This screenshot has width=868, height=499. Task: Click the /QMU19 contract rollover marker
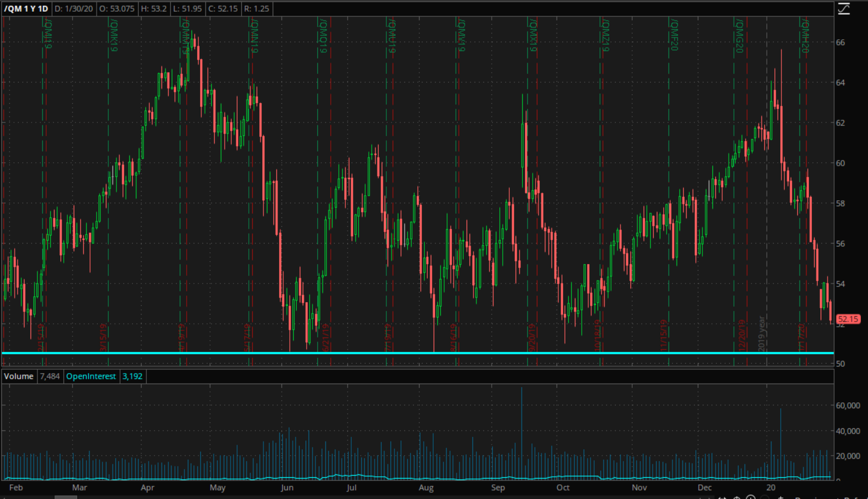pyautogui.click(x=392, y=36)
